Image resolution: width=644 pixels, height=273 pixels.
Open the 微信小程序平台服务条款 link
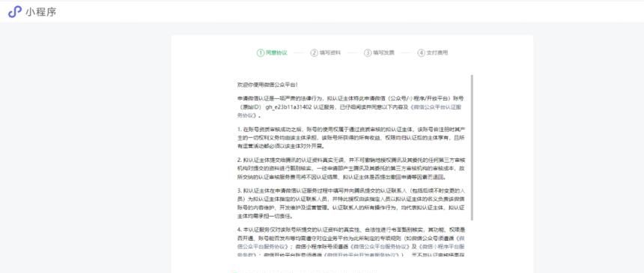click(441, 246)
